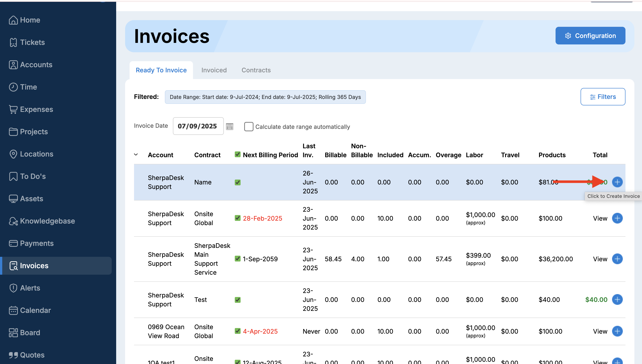Screen dimensions: 642x364
Task: Click plus icon for SherpaDesk Main Support Service
Action: coord(617,259)
